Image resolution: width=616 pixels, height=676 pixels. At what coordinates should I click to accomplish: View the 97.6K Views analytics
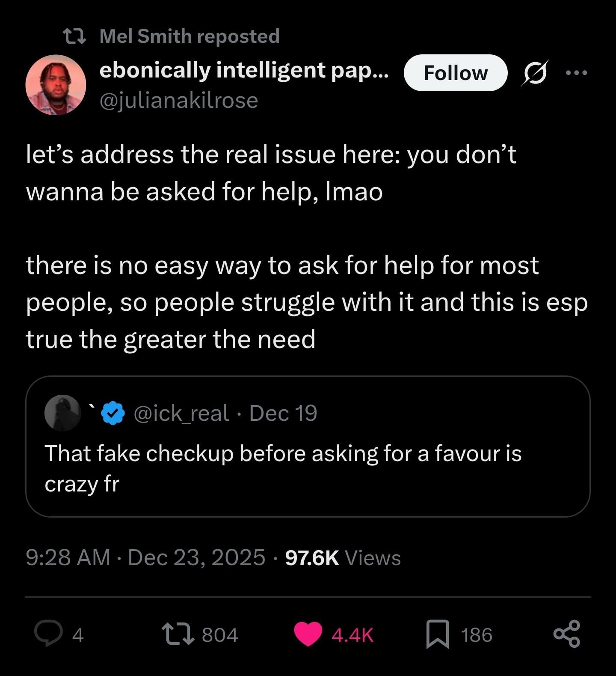[343, 557]
